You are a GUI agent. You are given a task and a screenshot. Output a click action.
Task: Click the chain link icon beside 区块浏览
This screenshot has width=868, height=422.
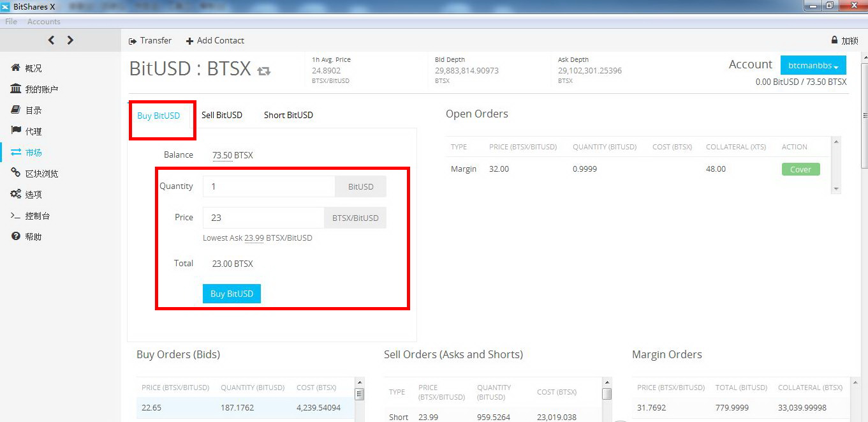tap(16, 173)
